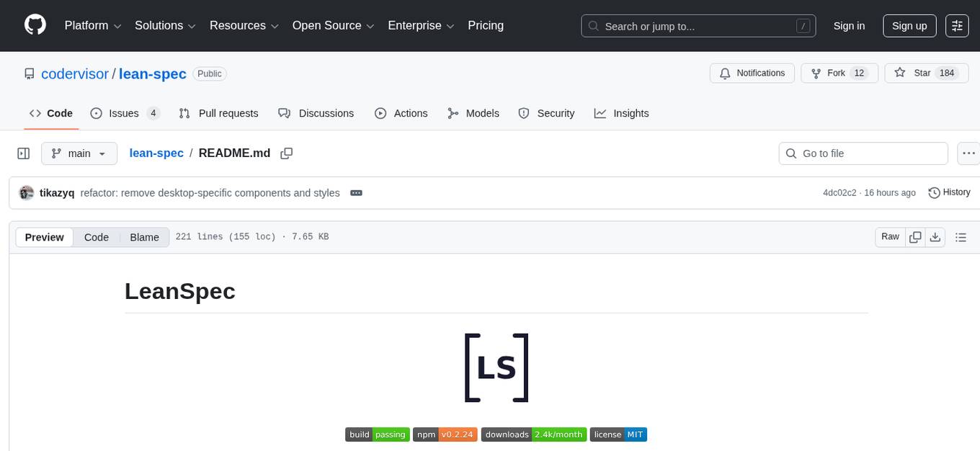Switch to the Issues tab

click(x=125, y=113)
